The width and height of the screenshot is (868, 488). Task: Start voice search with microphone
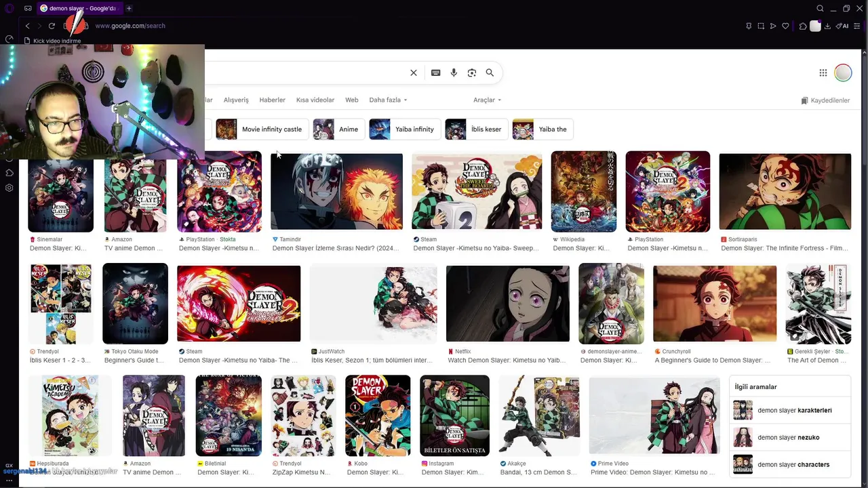[x=454, y=73]
